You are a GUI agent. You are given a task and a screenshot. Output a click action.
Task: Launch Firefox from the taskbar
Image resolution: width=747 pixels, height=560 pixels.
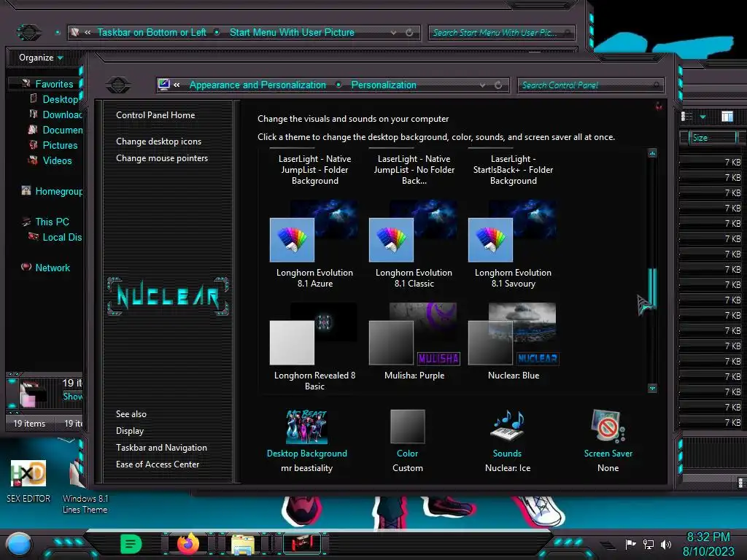pyautogui.click(x=187, y=543)
